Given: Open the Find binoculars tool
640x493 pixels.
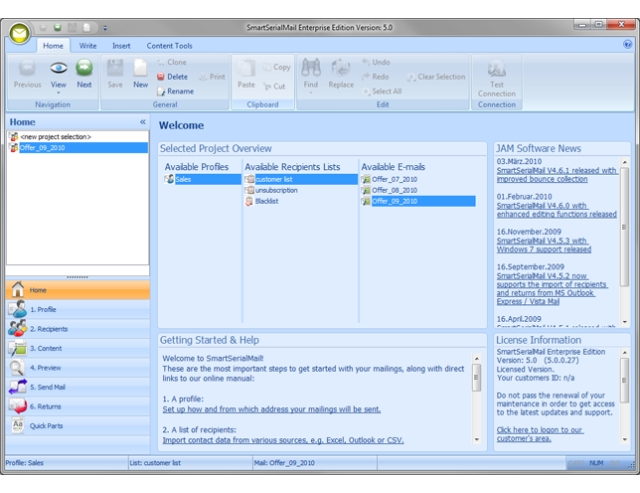Looking at the screenshot, I should coord(311,68).
